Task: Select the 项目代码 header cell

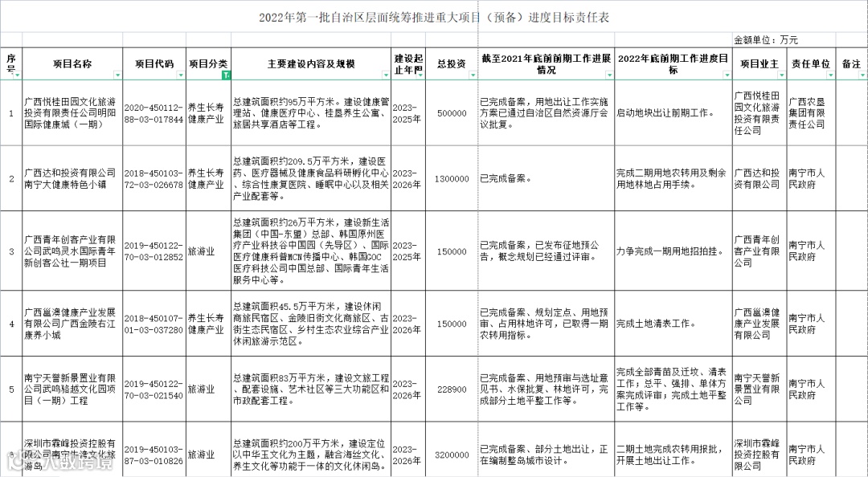Action: point(154,64)
